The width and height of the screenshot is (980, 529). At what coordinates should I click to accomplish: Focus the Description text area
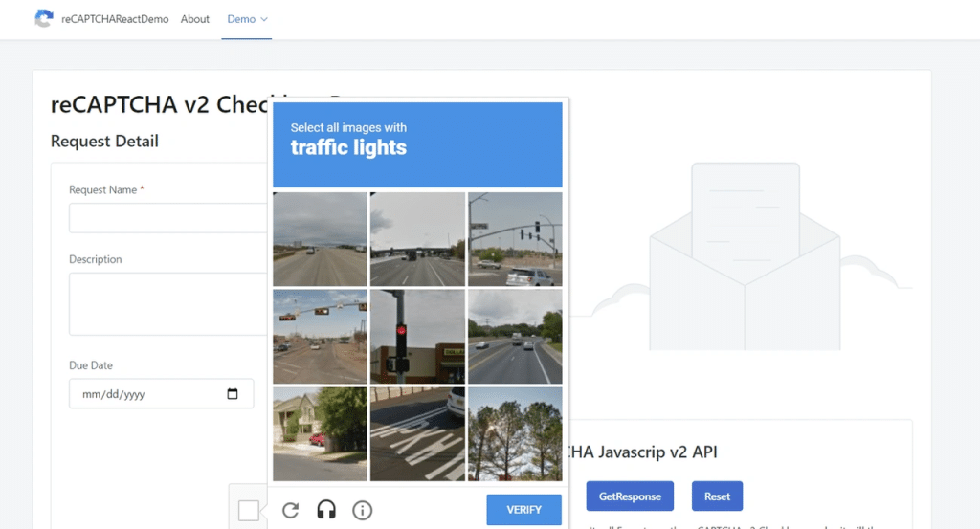pyautogui.click(x=168, y=304)
